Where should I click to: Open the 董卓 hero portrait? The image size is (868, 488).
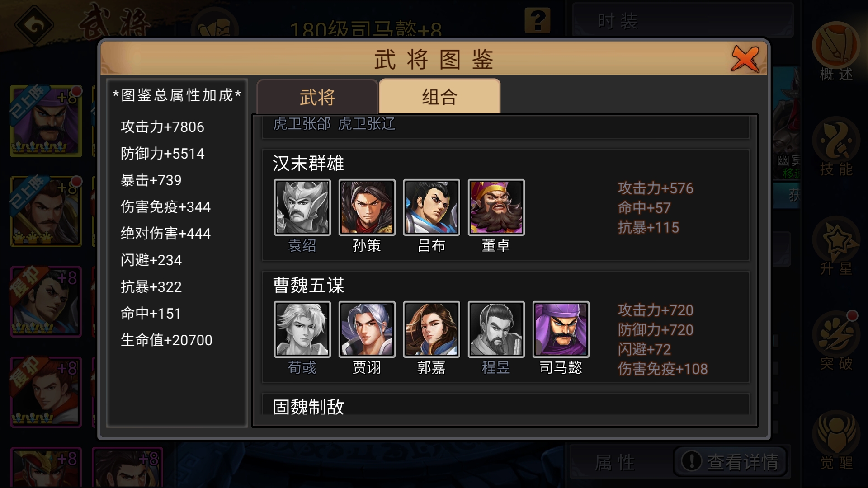pyautogui.click(x=496, y=207)
